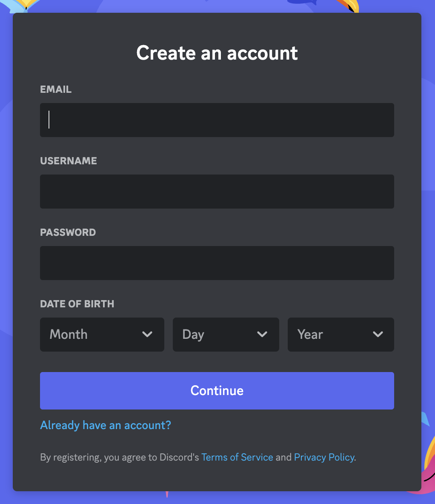The height and width of the screenshot is (504, 435).
Task: Click the 'Create an account' heading
Action: click(217, 53)
